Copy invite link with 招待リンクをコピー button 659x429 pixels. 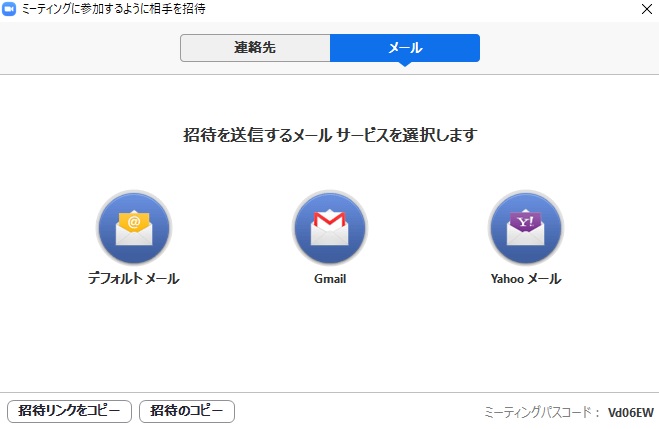69,411
